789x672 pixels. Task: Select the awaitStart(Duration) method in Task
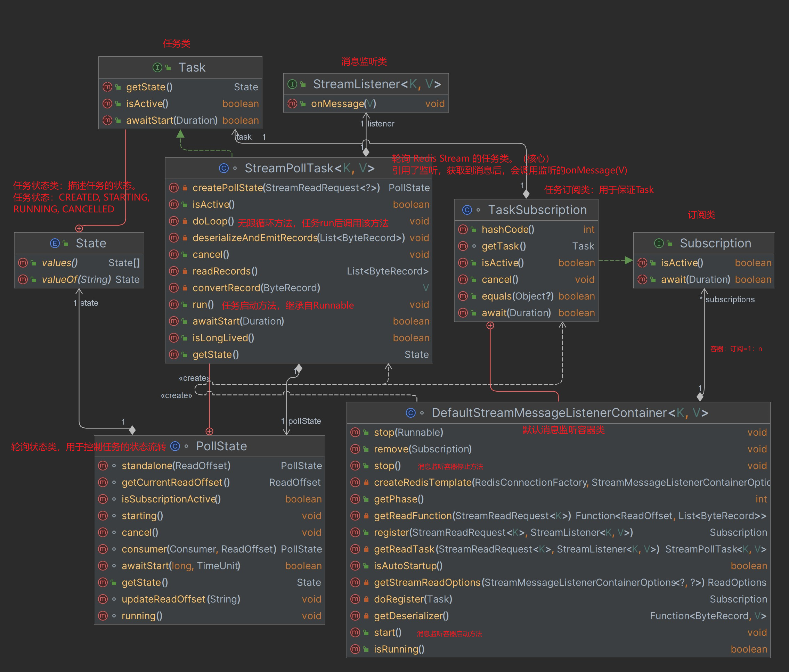pyautogui.click(x=171, y=120)
